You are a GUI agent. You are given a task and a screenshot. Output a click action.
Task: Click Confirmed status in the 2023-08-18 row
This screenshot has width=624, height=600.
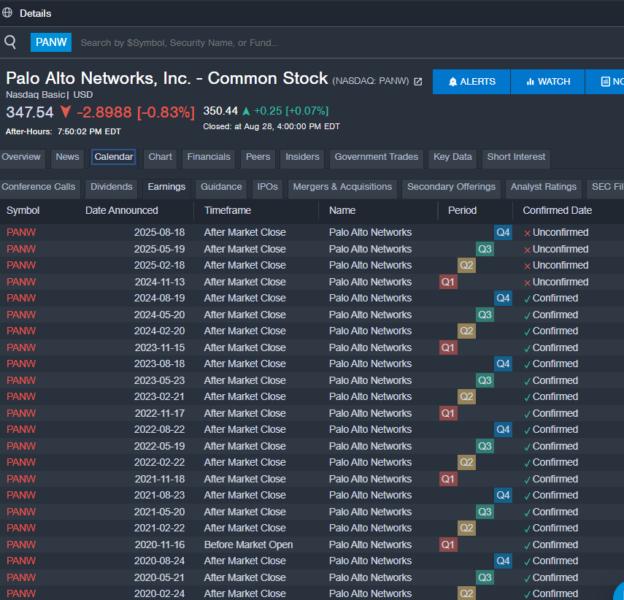(x=551, y=364)
